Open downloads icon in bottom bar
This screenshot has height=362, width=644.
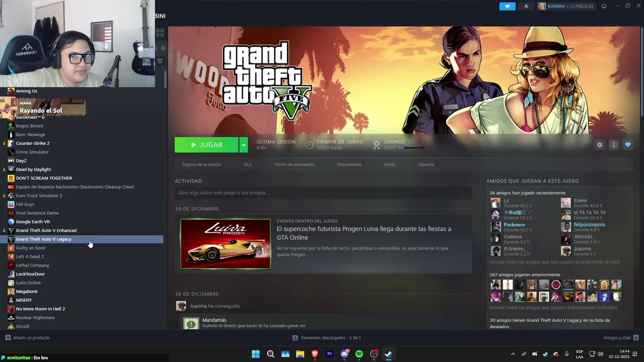[x=295, y=338]
